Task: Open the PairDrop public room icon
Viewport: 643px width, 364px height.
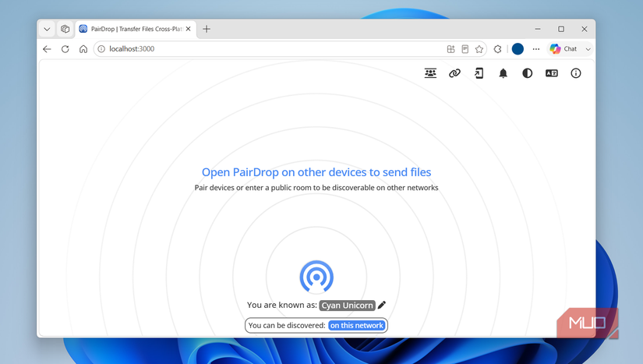Action: point(430,73)
